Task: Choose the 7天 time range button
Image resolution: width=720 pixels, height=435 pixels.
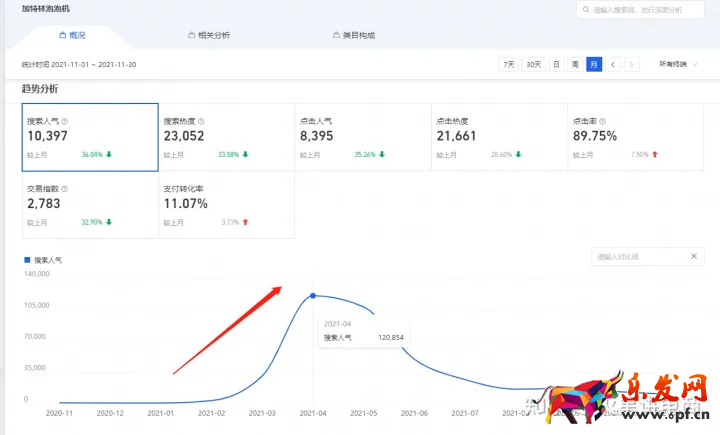Action: click(509, 64)
